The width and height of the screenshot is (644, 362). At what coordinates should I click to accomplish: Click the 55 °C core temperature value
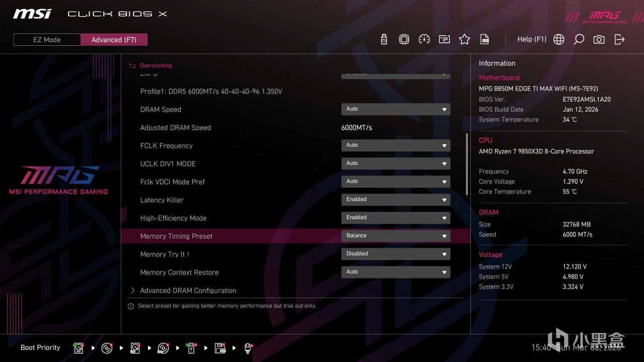570,192
